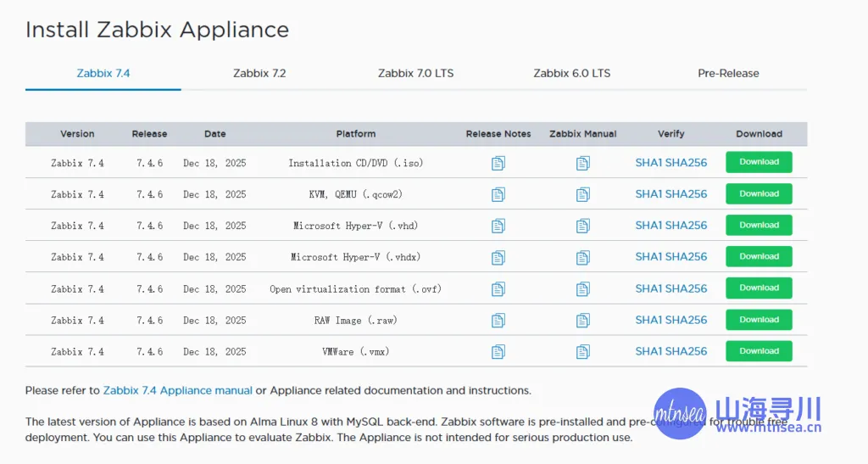
Task: Select the Release column header
Action: pos(149,134)
